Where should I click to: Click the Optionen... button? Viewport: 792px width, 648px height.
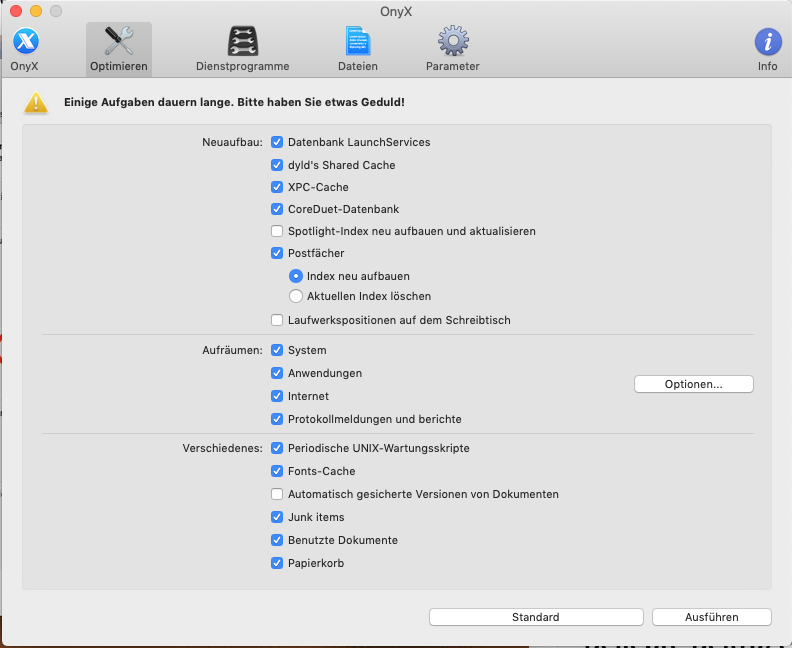[693, 384]
